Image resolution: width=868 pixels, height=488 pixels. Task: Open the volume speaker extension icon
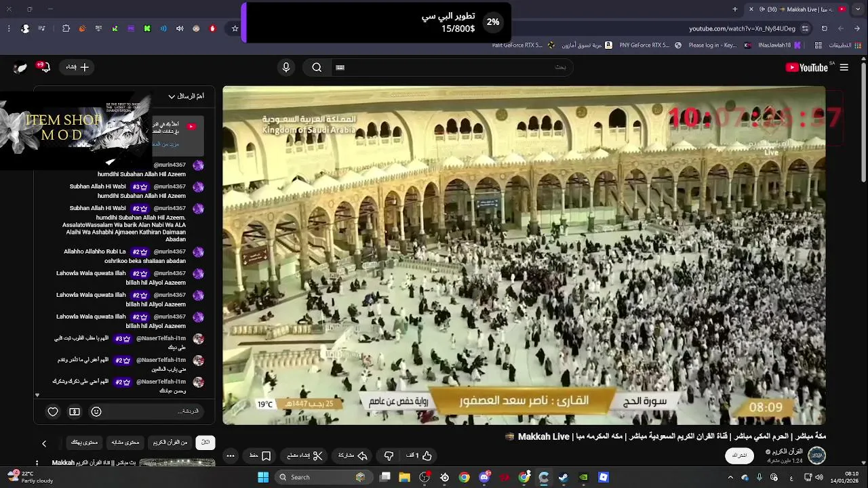pyautogui.click(x=180, y=28)
